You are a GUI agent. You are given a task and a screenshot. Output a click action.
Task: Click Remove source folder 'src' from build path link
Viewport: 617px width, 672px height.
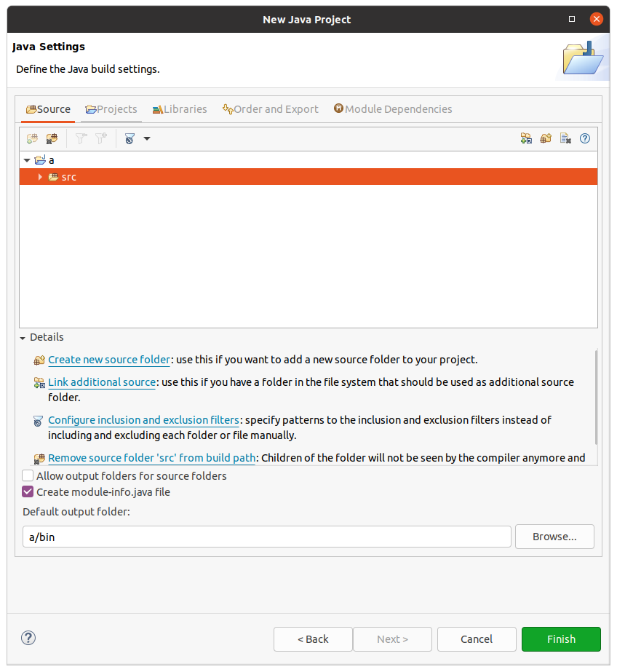tap(151, 458)
